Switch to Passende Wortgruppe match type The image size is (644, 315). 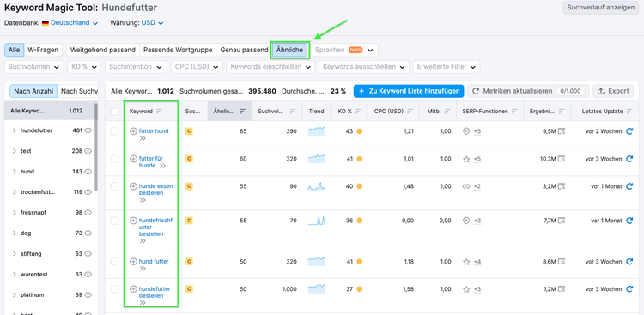click(178, 50)
